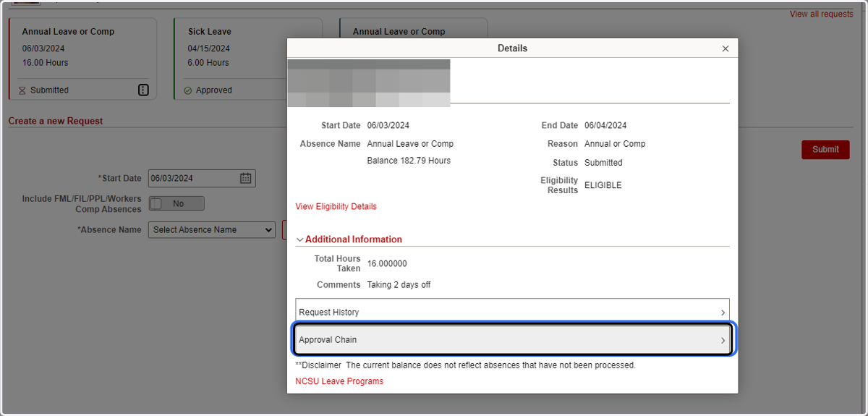
Task: Open the Approval Chain row
Action: 513,339
